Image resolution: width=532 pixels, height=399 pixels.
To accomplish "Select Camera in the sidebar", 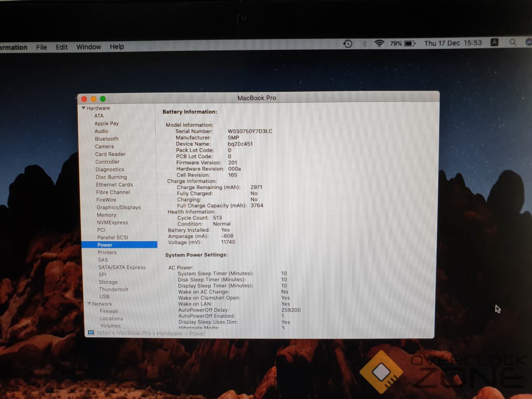I will point(104,147).
